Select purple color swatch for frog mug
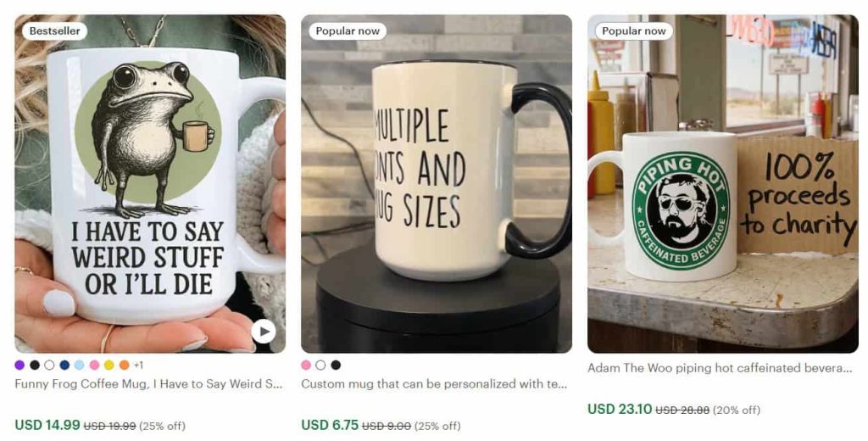868x441 pixels. [x=19, y=366]
